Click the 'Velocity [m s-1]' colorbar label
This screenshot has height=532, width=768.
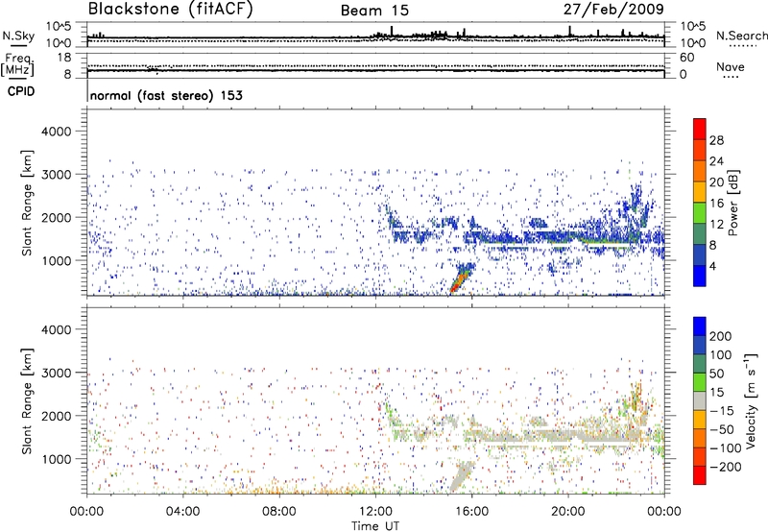click(x=750, y=400)
